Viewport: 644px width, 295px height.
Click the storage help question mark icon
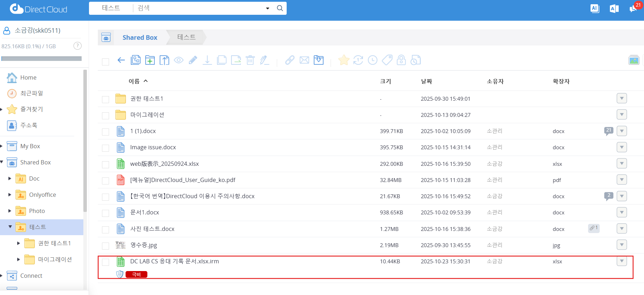pyautogui.click(x=77, y=46)
